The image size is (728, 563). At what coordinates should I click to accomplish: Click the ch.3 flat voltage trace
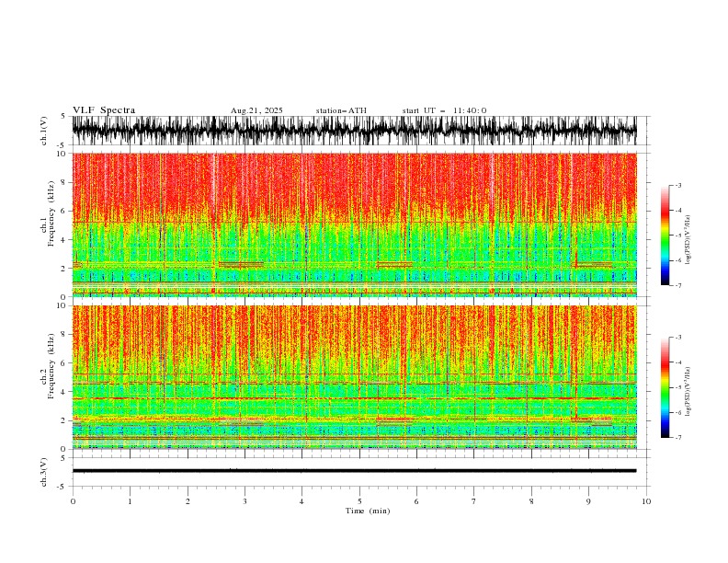click(x=354, y=471)
